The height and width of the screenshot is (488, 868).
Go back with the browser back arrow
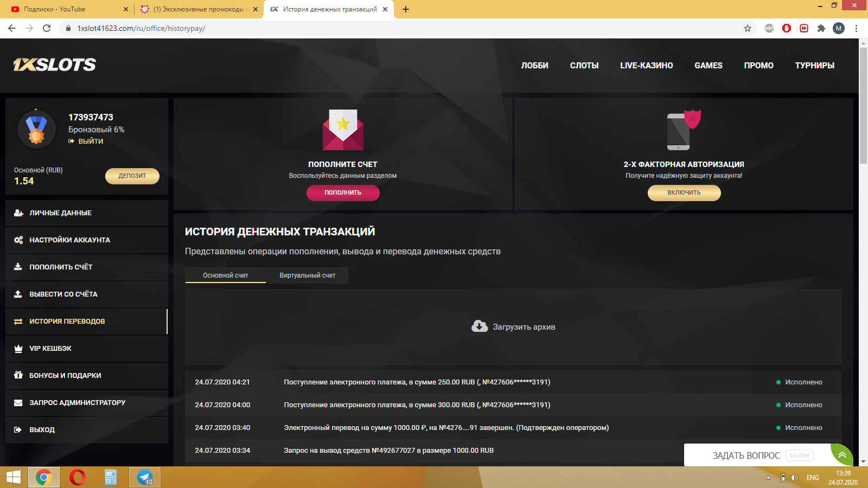point(12,28)
